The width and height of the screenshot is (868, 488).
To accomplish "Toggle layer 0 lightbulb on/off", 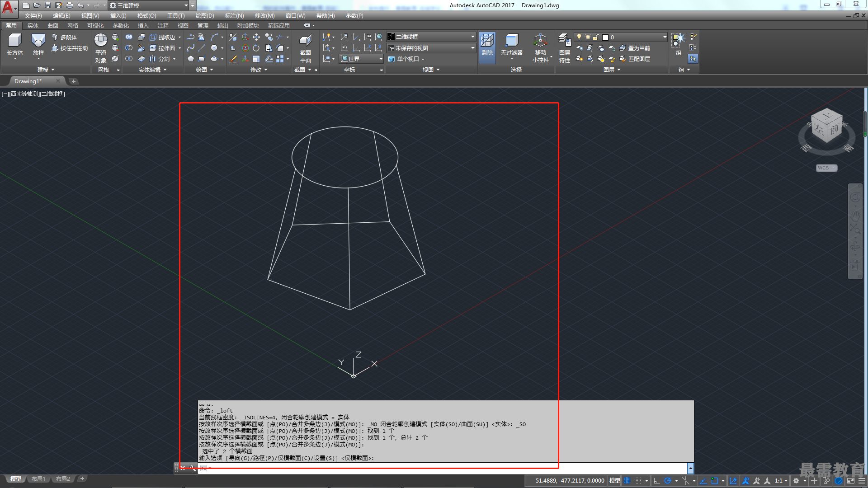I will pyautogui.click(x=579, y=37).
